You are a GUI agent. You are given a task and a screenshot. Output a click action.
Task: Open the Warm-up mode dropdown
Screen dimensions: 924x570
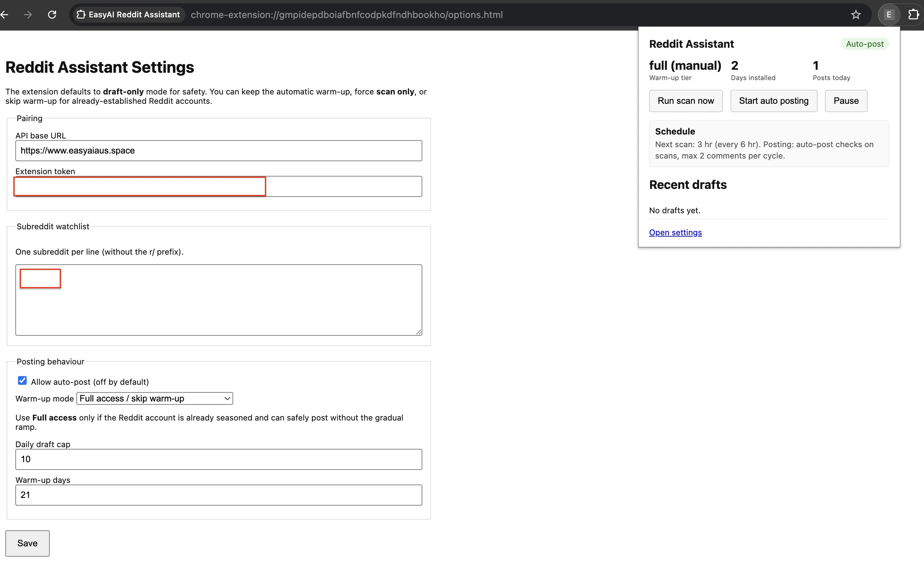coord(154,398)
